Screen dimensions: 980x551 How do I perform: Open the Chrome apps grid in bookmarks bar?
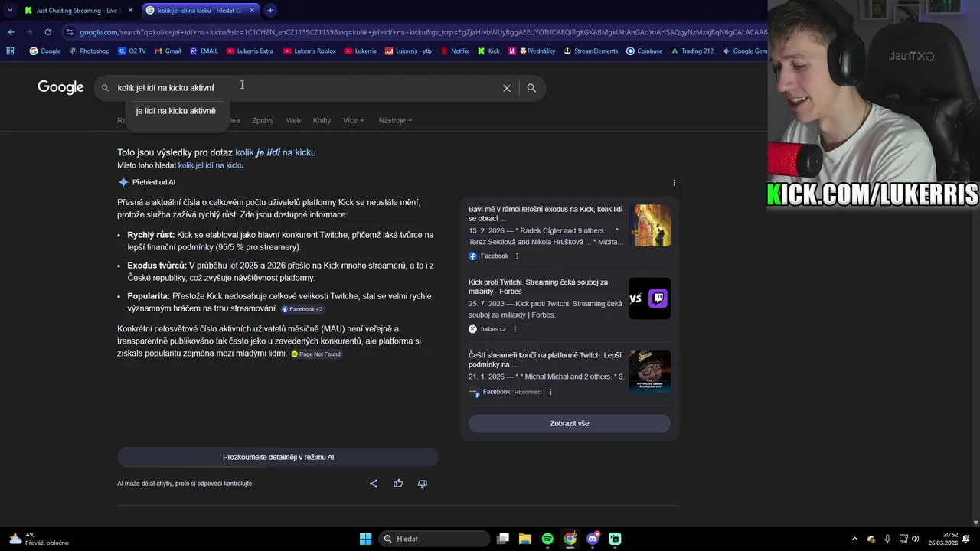pyautogui.click(x=10, y=51)
